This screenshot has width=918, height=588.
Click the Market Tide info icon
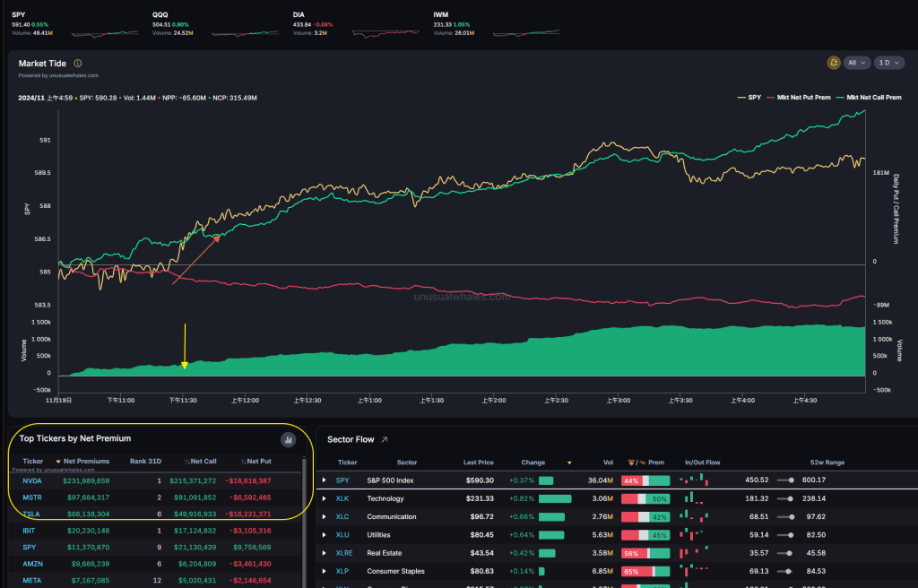pos(78,64)
